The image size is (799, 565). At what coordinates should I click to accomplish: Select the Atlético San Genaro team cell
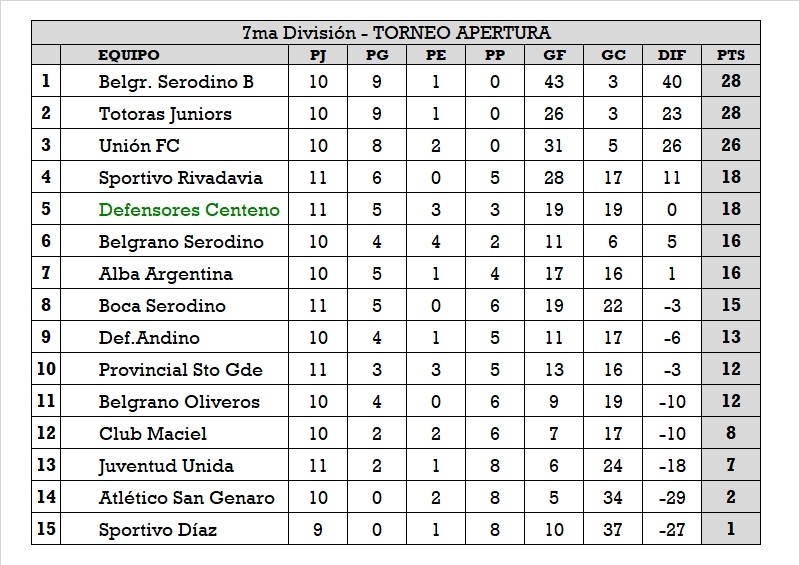(x=187, y=498)
